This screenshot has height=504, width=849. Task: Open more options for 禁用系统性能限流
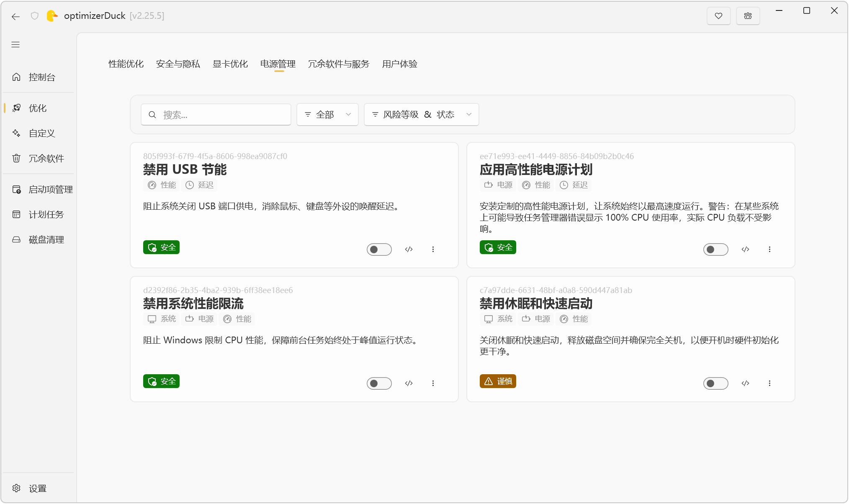coord(433,383)
